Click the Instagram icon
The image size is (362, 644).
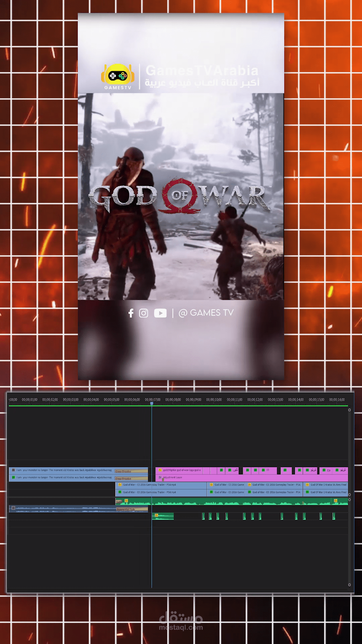click(x=143, y=313)
